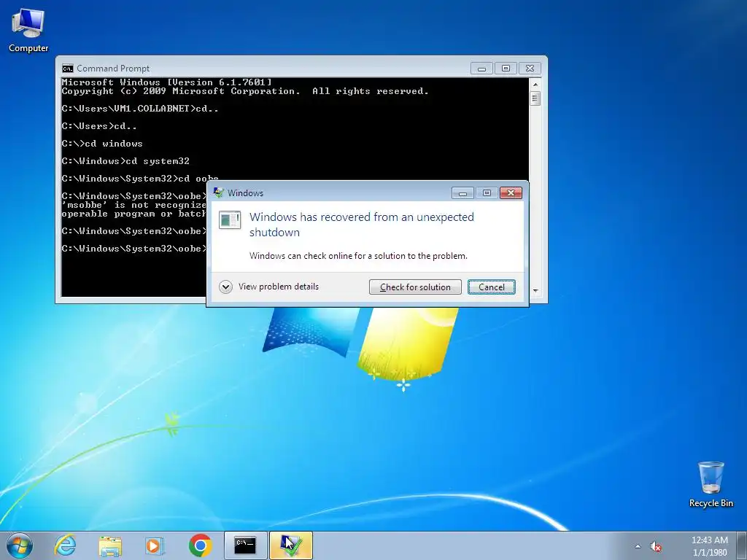Click the Show desktop strip
The height and width of the screenshot is (560, 747).
tap(743, 545)
